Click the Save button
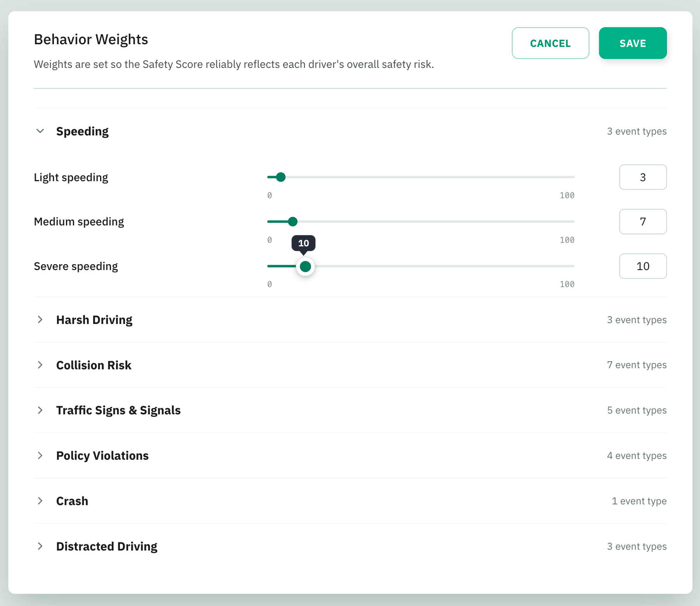Viewport: 700px width, 606px height. [x=633, y=43]
